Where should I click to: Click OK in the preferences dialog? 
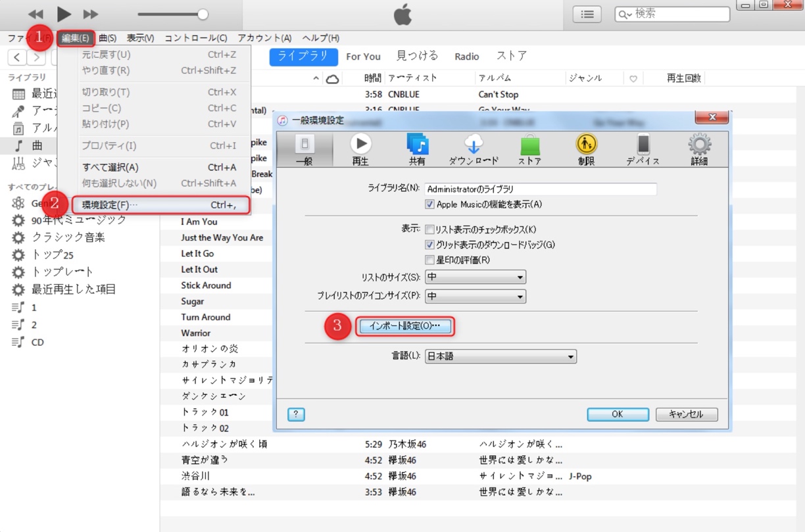point(618,414)
